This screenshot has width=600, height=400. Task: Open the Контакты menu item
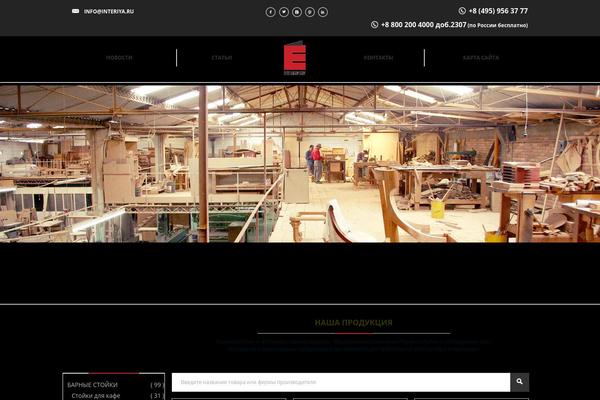tap(378, 58)
